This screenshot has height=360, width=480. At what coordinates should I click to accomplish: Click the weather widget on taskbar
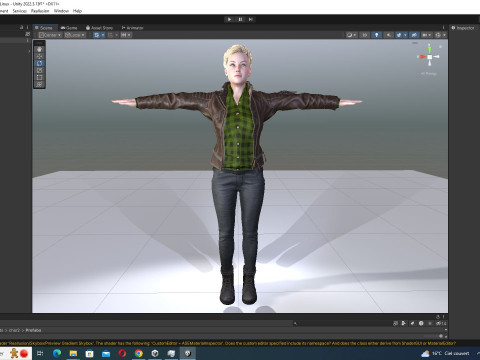tap(445, 353)
